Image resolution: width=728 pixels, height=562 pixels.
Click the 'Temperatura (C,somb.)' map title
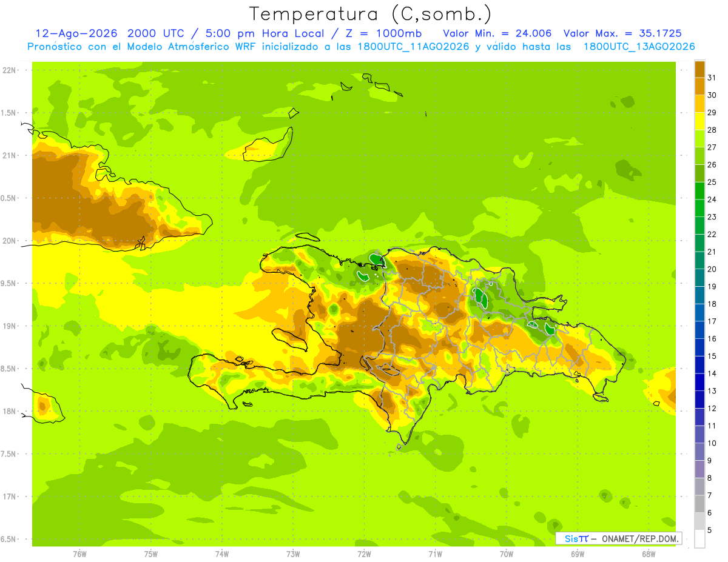370,14
